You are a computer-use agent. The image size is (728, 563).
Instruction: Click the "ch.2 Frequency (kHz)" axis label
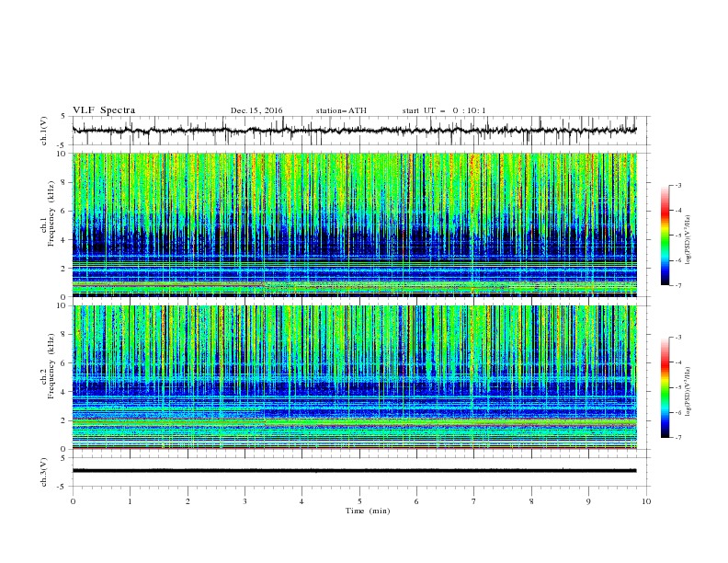pos(48,365)
